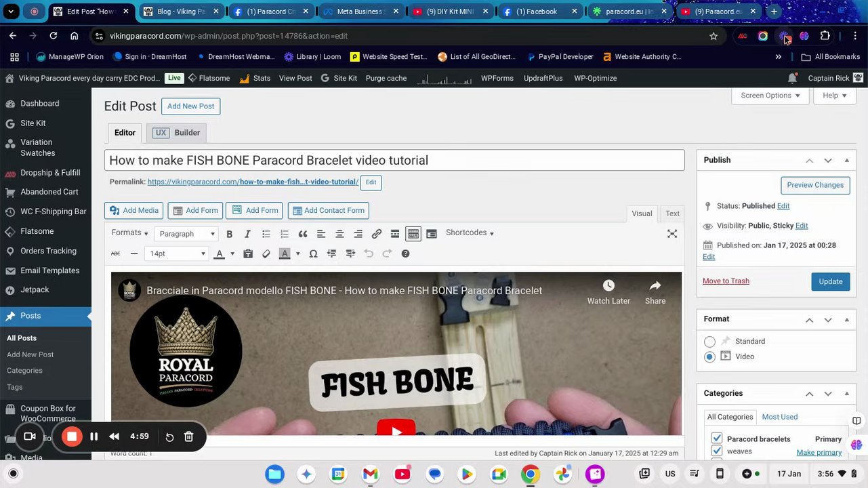Select the Standard post format
The height and width of the screenshot is (488, 868).
tap(709, 342)
